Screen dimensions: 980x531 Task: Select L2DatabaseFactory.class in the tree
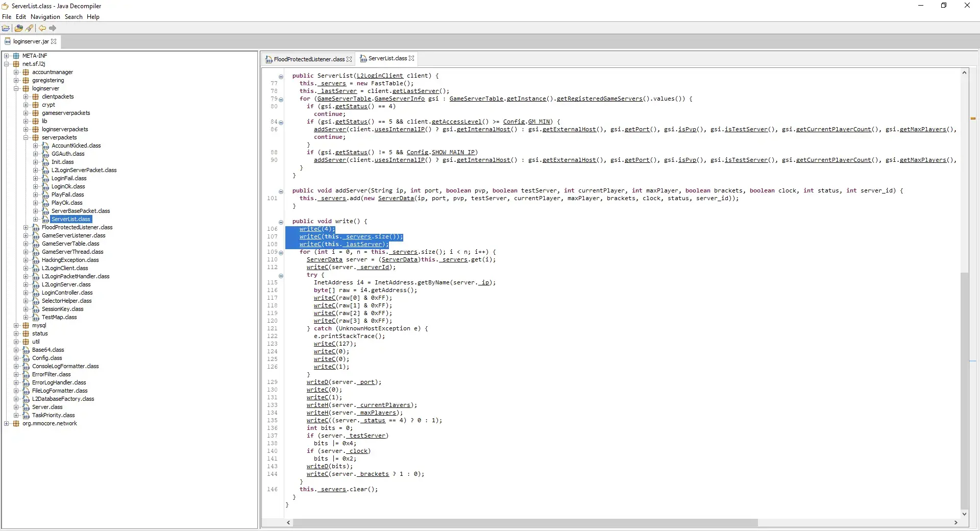pyautogui.click(x=63, y=399)
